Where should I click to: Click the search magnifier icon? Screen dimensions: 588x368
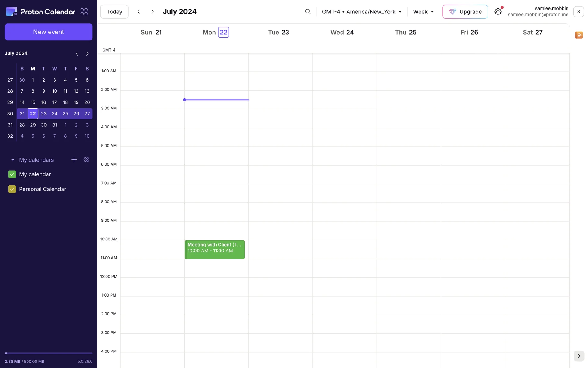coord(307,12)
